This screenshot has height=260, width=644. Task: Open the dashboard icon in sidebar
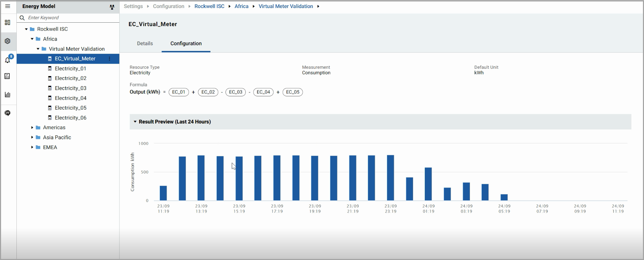pos(7,23)
